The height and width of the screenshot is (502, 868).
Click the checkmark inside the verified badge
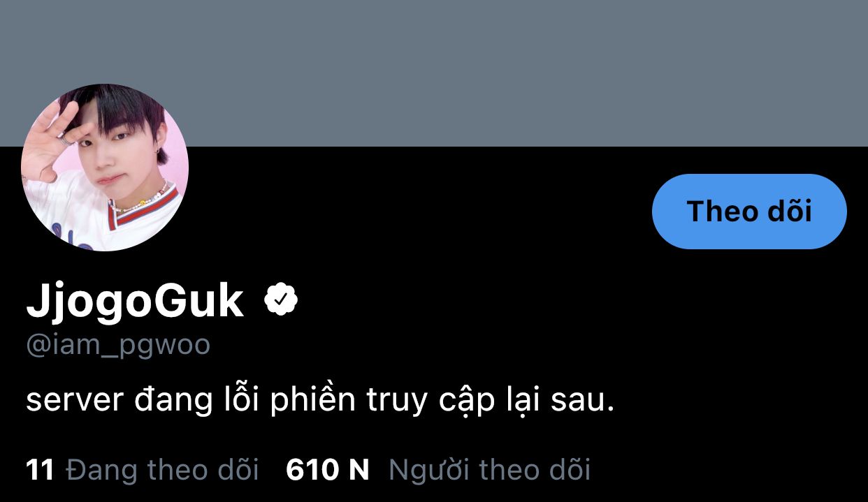point(281,300)
